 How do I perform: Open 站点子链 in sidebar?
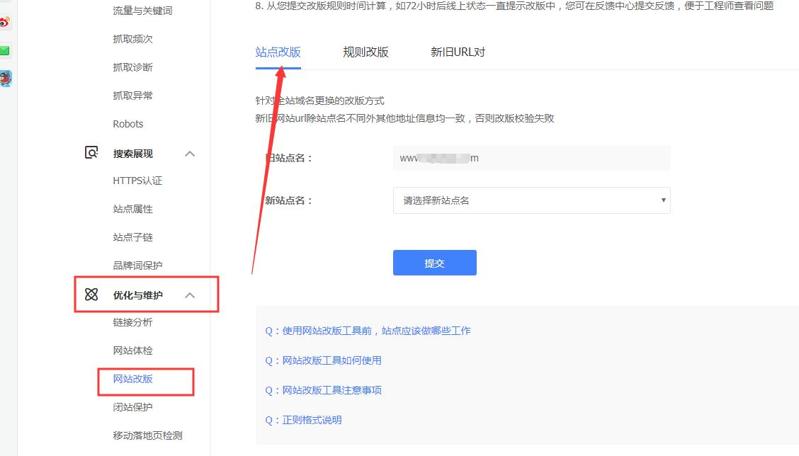tap(132, 237)
